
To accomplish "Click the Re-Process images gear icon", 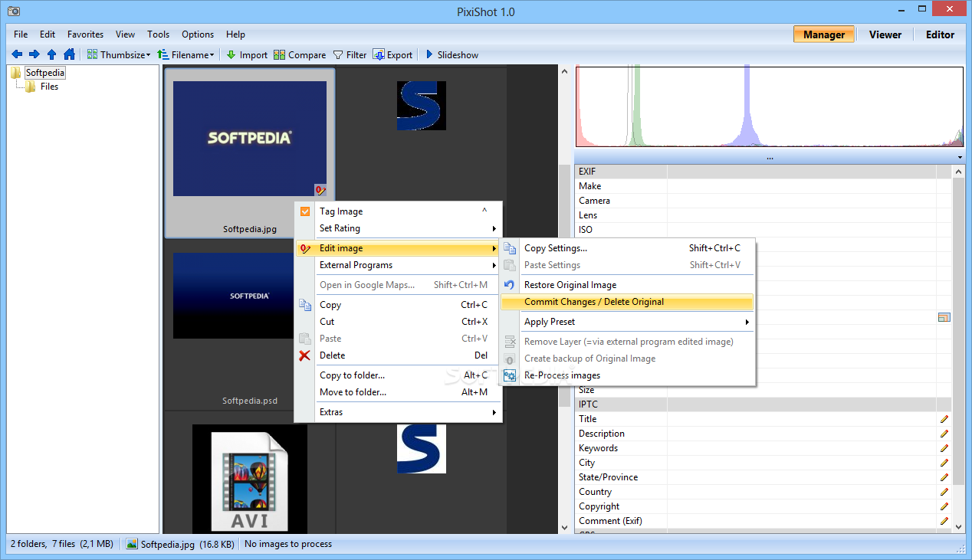I will (x=510, y=375).
